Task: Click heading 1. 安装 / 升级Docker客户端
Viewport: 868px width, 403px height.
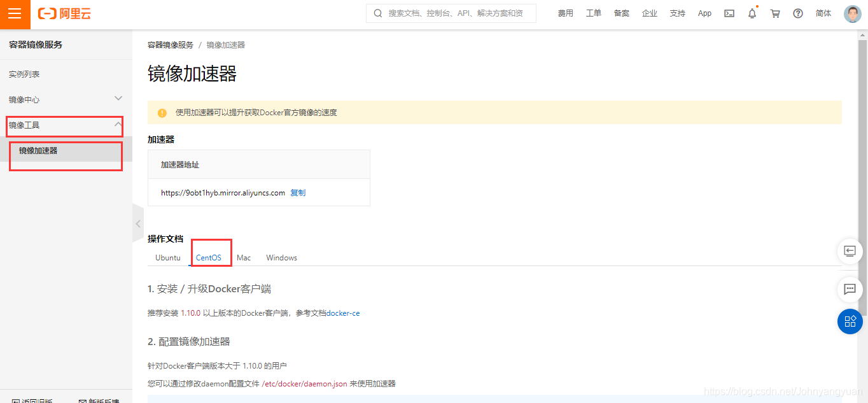Action: [209, 289]
